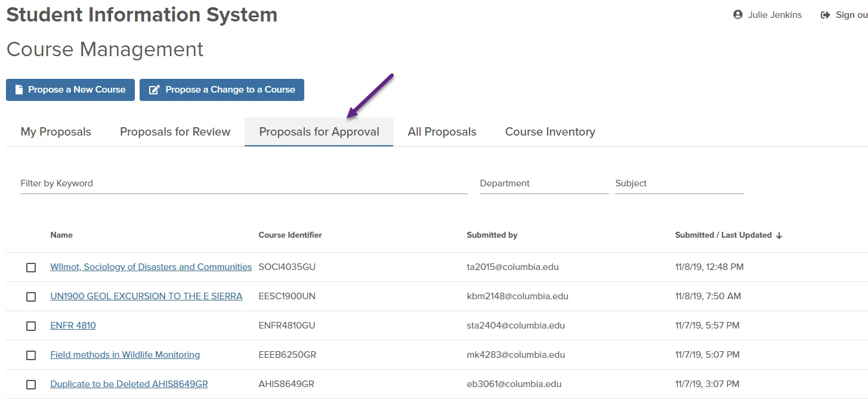The height and width of the screenshot is (399, 868).
Task: Switch to the My Proposals tab
Action: pyautogui.click(x=56, y=132)
